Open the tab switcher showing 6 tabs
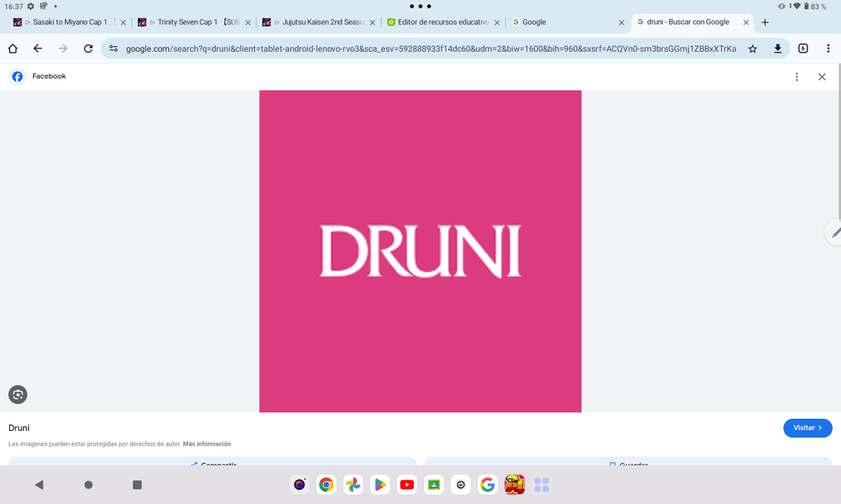841x504 pixels. pyautogui.click(x=803, y=48)
